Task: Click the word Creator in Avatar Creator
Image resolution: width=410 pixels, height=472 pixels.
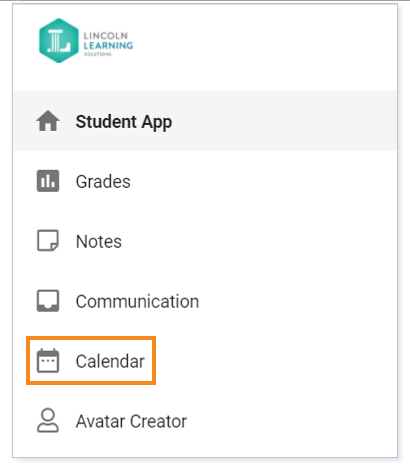Action: click(x=158, y=421)
